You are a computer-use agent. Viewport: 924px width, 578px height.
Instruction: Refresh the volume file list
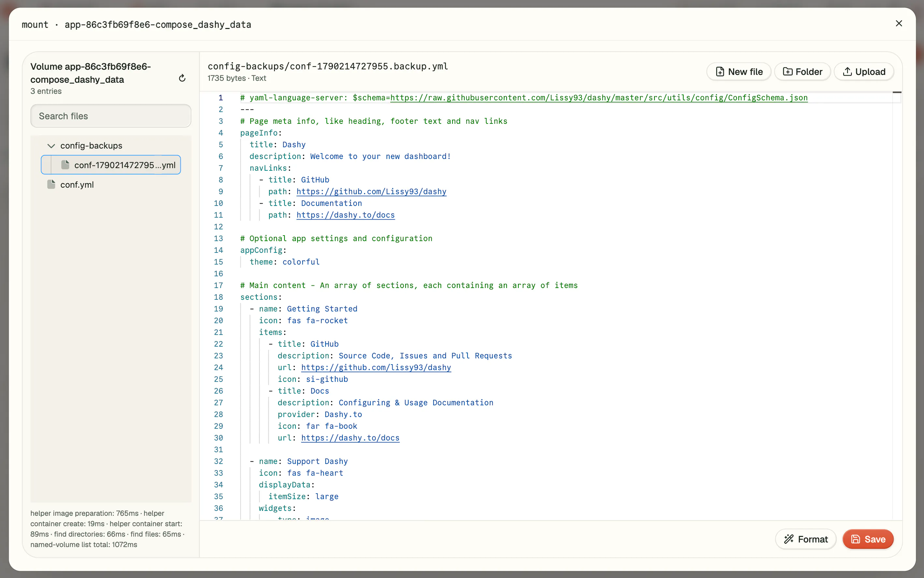pyautogui.click(x=182, y=78)
